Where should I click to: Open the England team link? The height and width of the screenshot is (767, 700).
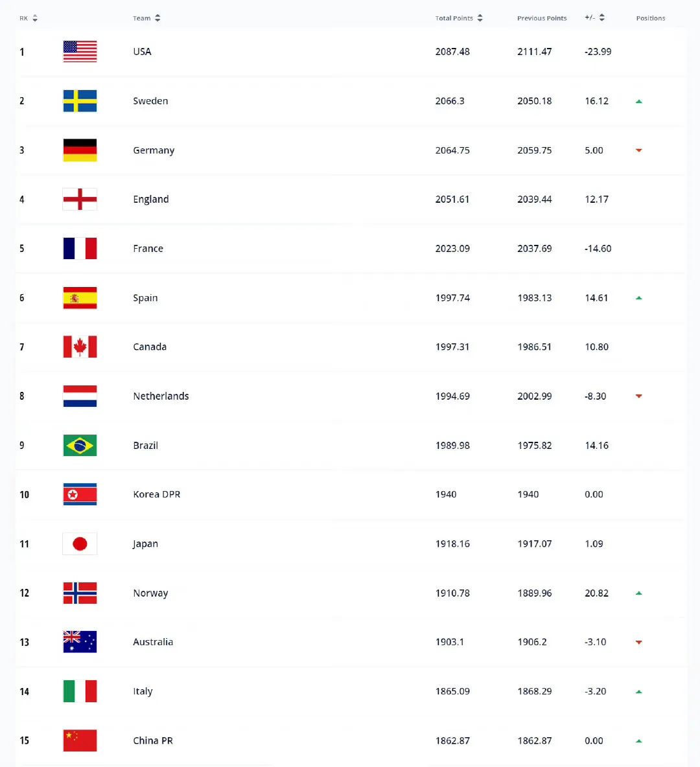pos(151,199)
